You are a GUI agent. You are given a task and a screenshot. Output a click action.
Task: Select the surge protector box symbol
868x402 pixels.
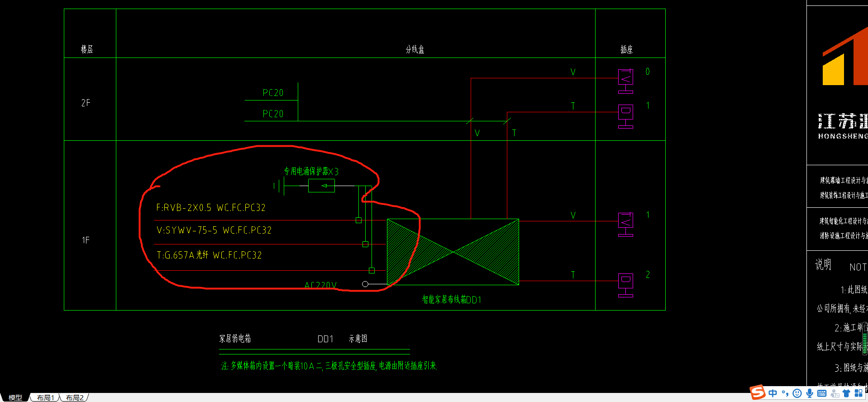point(321,186)
